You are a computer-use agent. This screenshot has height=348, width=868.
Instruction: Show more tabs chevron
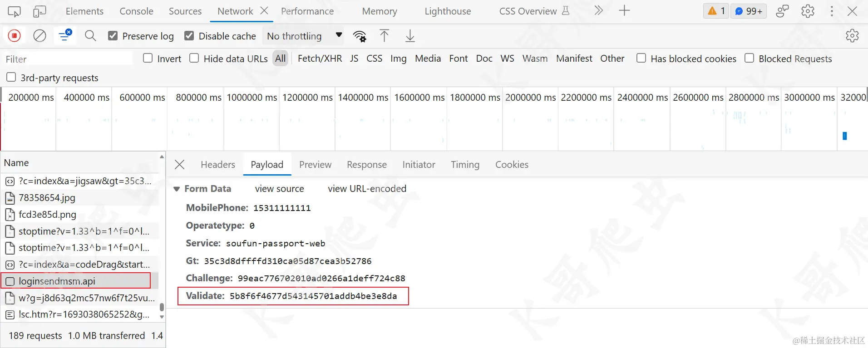pos(598,10)
